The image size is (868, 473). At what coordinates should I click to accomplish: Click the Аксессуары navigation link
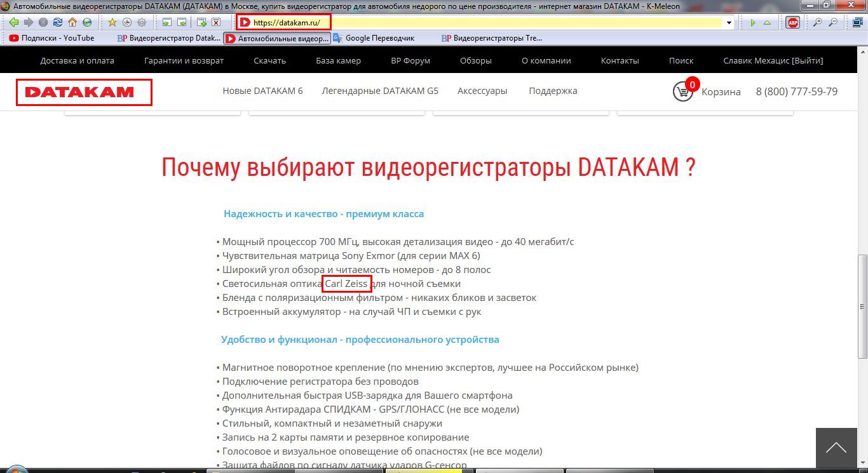point(482,91)
